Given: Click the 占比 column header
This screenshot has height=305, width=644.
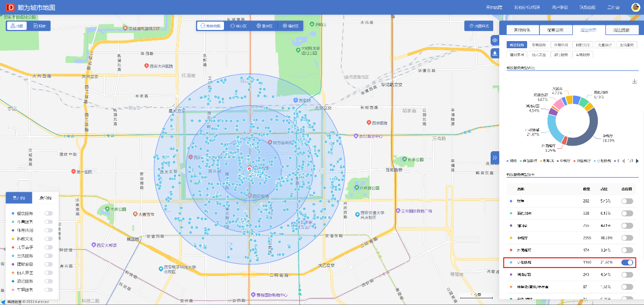Looking at the screenshot, I should 604,189.
